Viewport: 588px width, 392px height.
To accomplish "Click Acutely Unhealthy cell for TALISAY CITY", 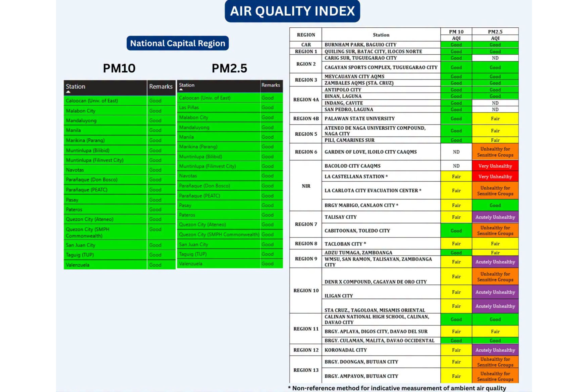I will [495, 217].
